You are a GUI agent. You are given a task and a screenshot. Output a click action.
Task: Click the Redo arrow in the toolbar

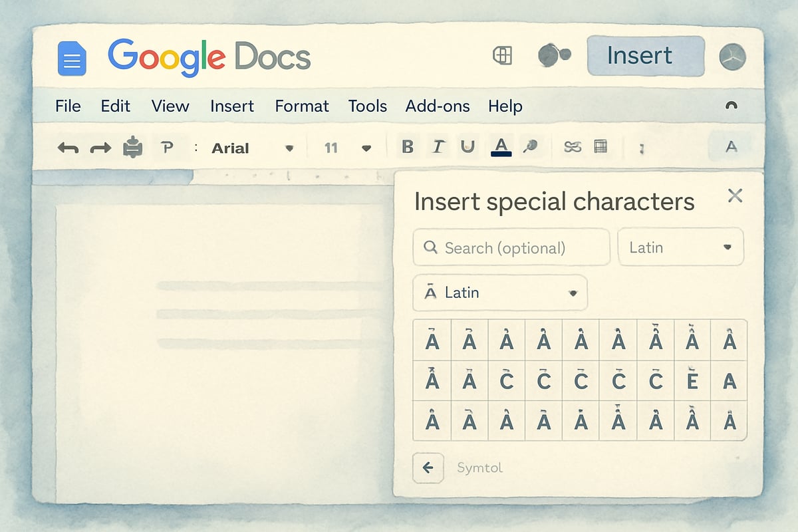(100, 148)
